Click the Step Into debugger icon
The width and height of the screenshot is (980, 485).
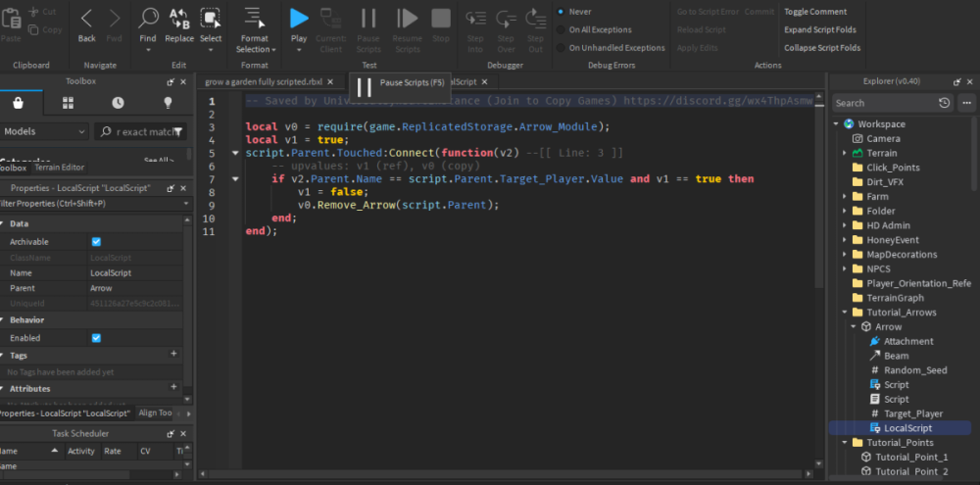point(475,19)
